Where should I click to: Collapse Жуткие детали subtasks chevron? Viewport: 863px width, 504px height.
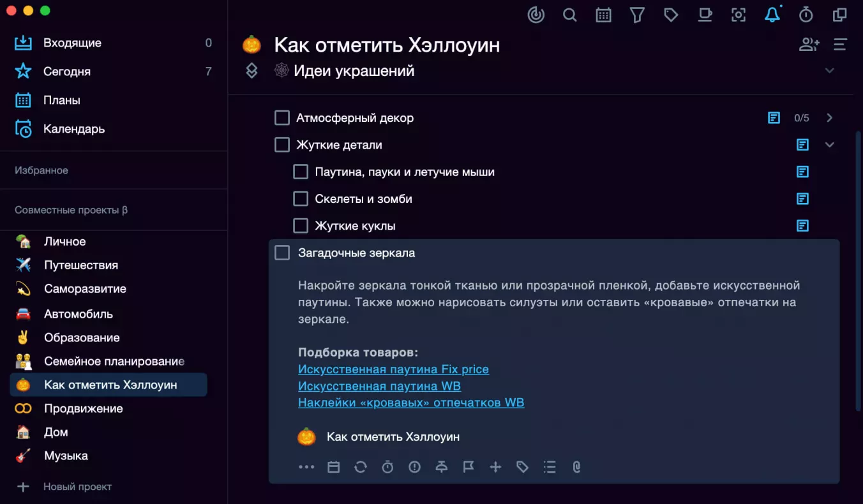coord(830,145)
